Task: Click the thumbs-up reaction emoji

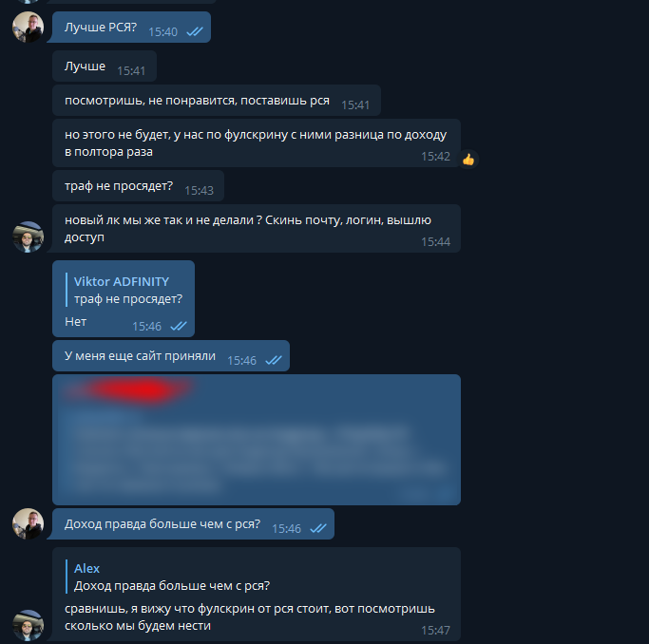Action: pyautogui.click(x=468, y=160)
